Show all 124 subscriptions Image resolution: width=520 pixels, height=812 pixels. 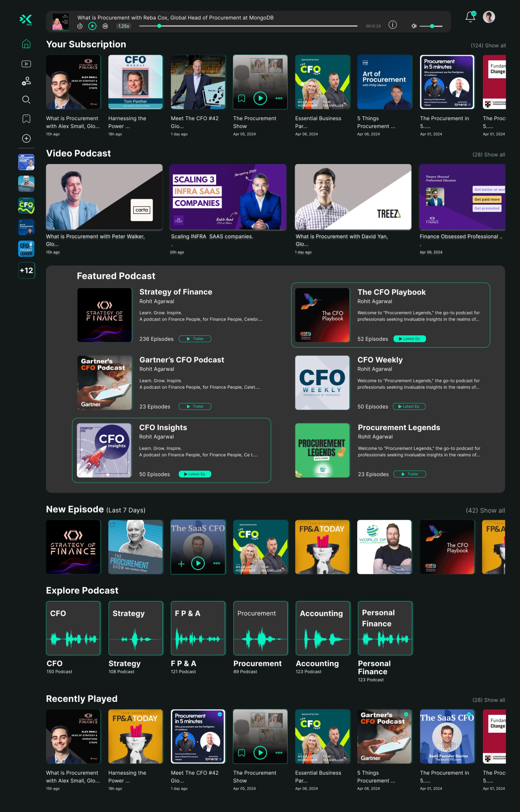tap(488, 45)
